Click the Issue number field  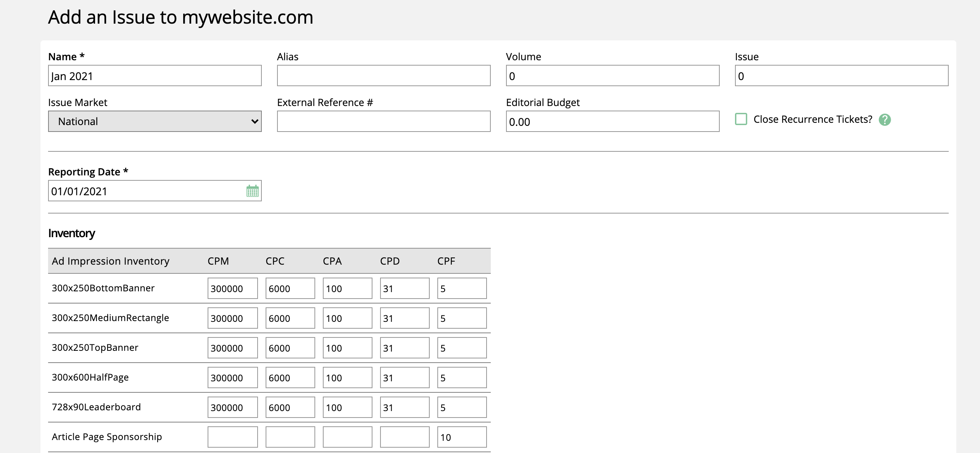coord(841,75)
